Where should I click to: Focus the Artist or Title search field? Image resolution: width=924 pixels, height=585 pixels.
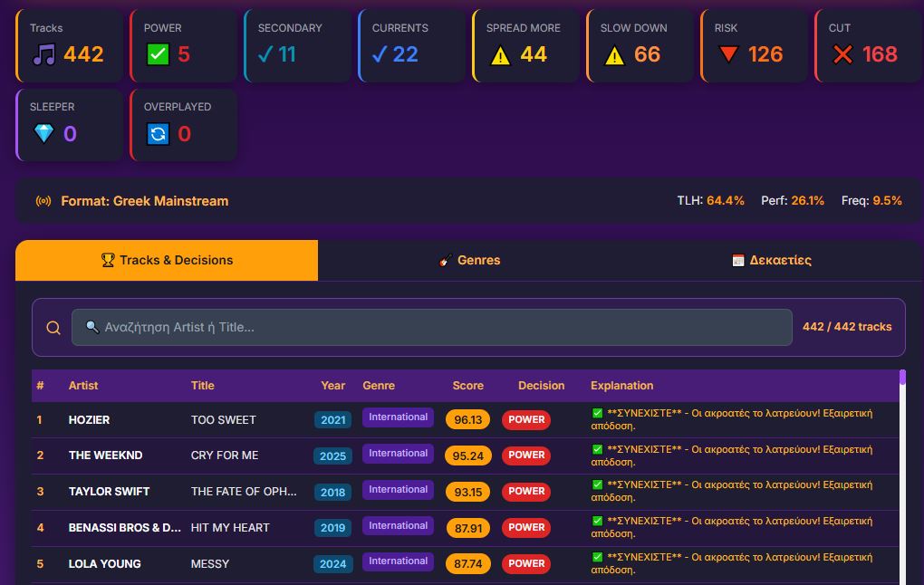[x=431, y=327]
